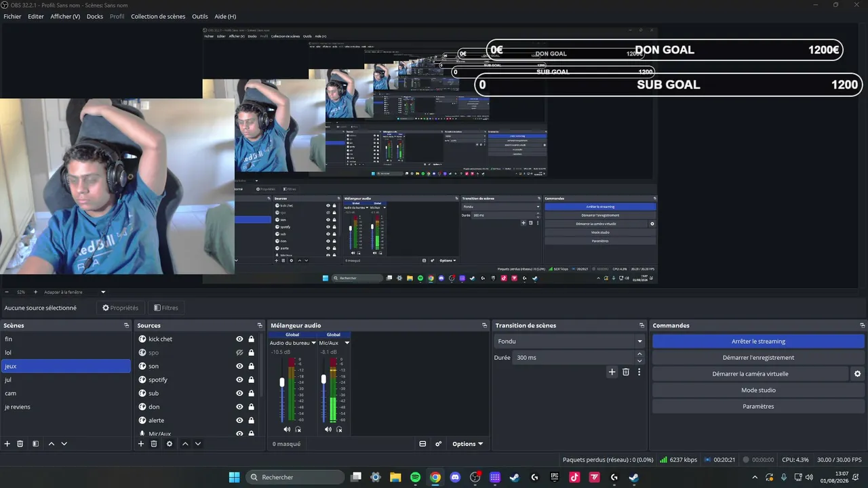Add a new scene with the plus icon
868x488 pixels.
tap(7, 444)
